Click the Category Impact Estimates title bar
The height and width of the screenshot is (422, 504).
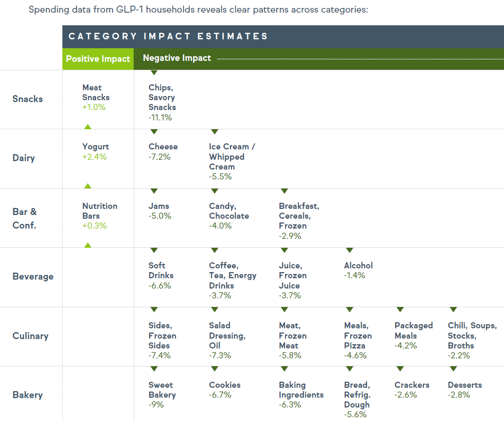coord(168,37)
